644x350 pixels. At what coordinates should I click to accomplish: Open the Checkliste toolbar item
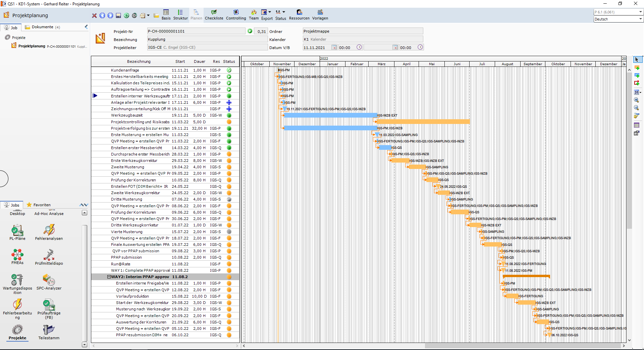(x=214, y=15)
